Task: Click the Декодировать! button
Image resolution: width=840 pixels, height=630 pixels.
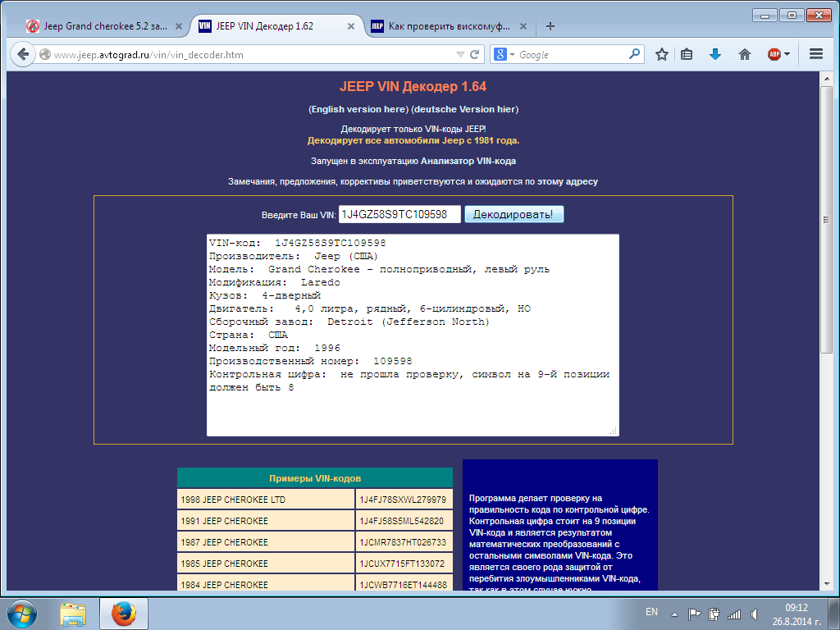Action: pyautogui.click(x=514, y=214)
